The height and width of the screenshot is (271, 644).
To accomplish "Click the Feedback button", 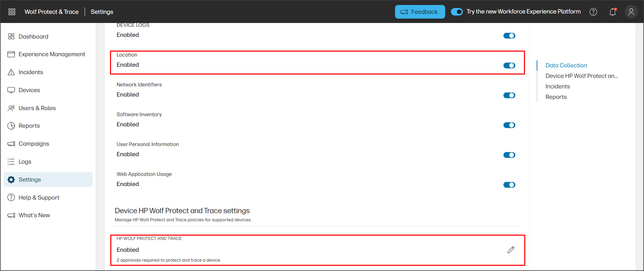I will (419, 12).
